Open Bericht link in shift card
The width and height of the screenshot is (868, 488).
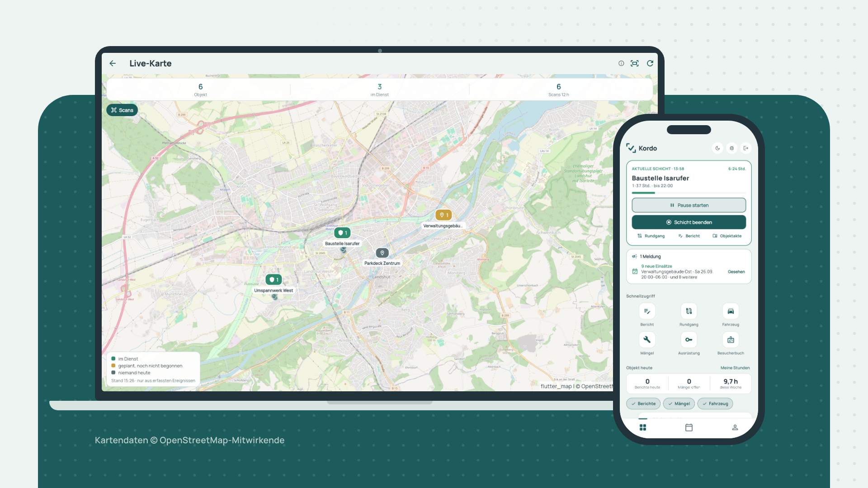(x=689, y=236)
